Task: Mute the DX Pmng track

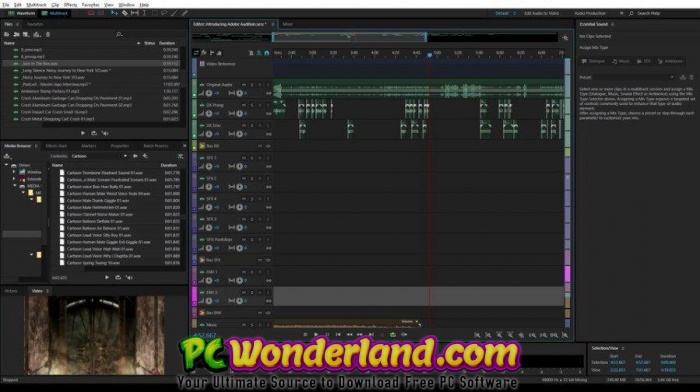Action: point(244,105)
